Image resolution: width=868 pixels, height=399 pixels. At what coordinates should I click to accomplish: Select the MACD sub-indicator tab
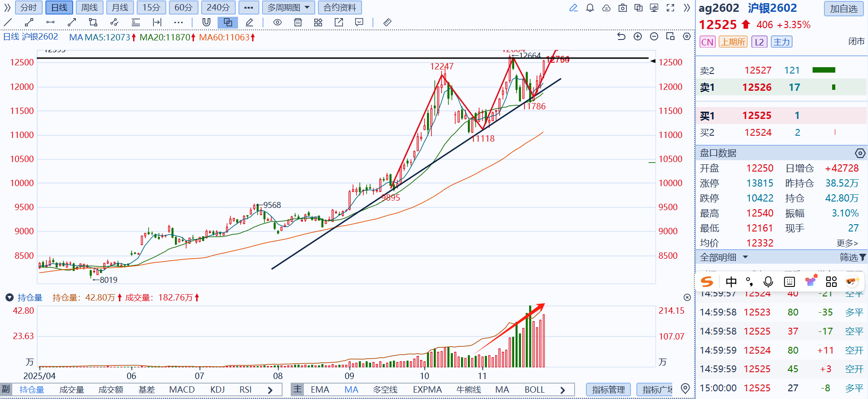coord(182,389)
